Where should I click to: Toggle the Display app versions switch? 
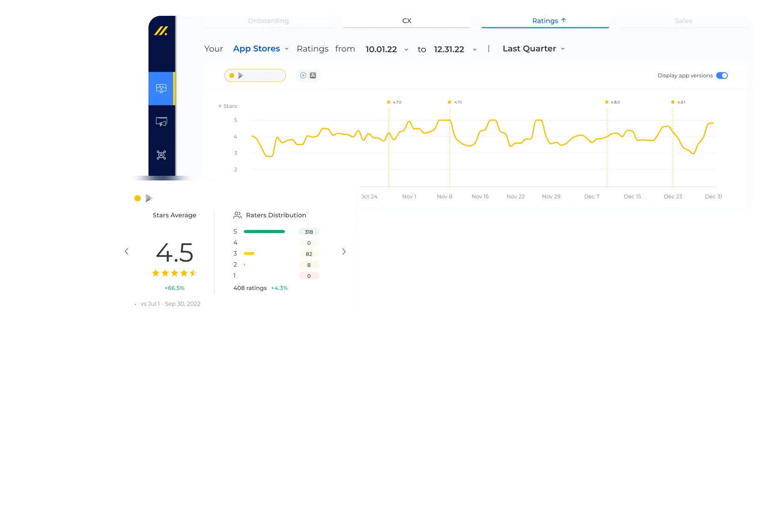click(x=722, y=75)
